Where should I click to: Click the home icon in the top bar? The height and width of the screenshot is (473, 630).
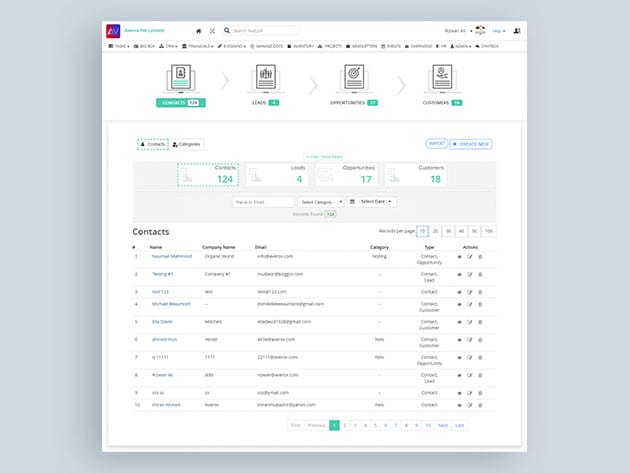(198, 31)
